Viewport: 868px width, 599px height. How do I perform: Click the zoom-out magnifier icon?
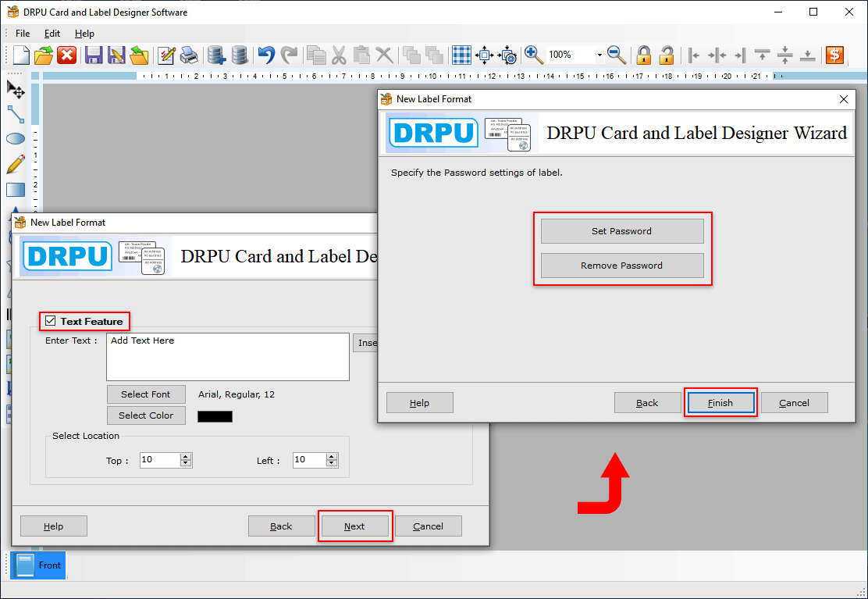pos(616,55)
